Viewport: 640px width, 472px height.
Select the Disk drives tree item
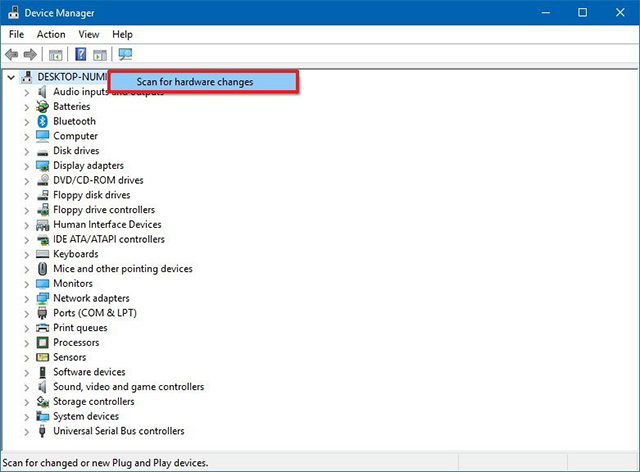tap(76, 151)
